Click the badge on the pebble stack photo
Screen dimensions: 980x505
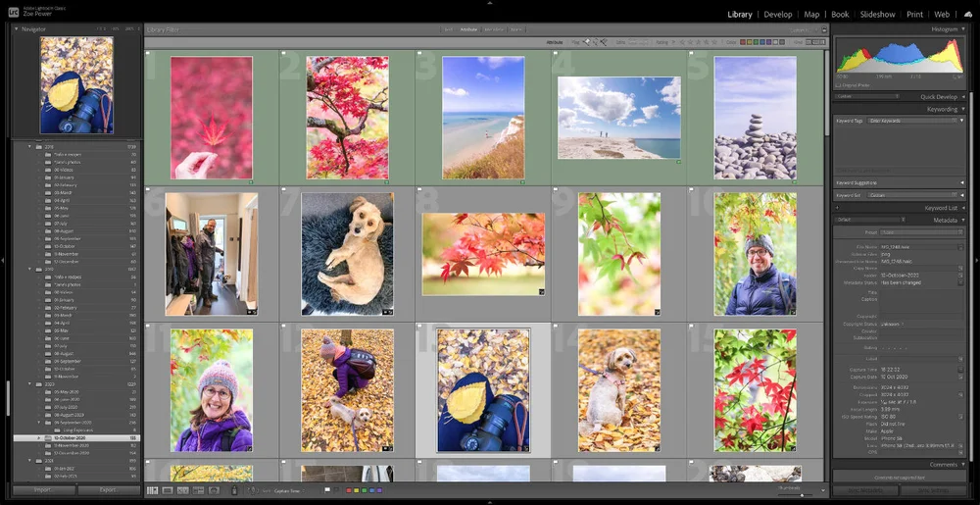(x=794, y=181)
